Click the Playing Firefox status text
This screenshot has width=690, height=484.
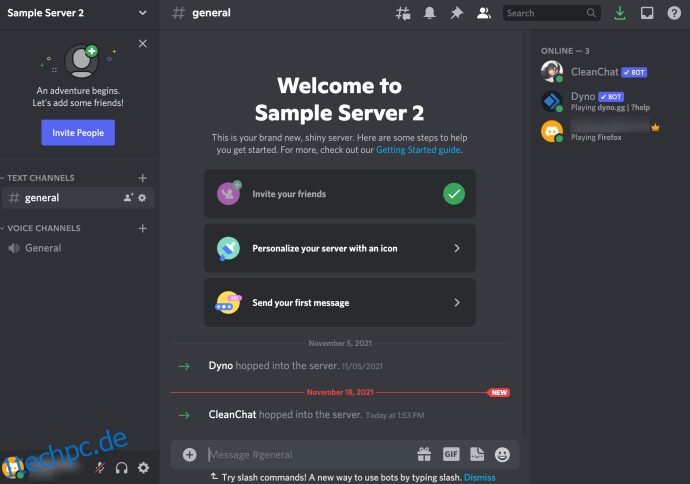596,137
